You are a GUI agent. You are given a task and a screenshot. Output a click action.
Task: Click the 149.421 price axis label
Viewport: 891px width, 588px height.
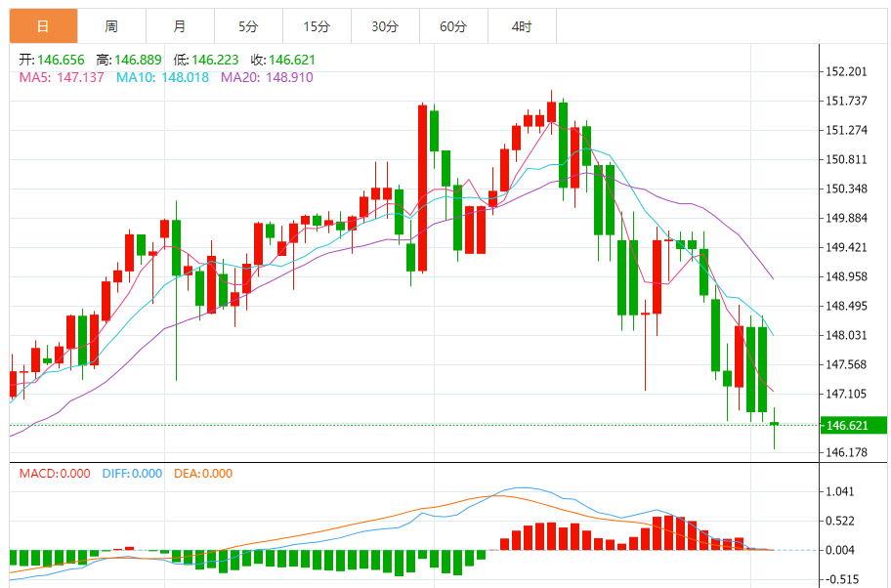pos(847,247)
